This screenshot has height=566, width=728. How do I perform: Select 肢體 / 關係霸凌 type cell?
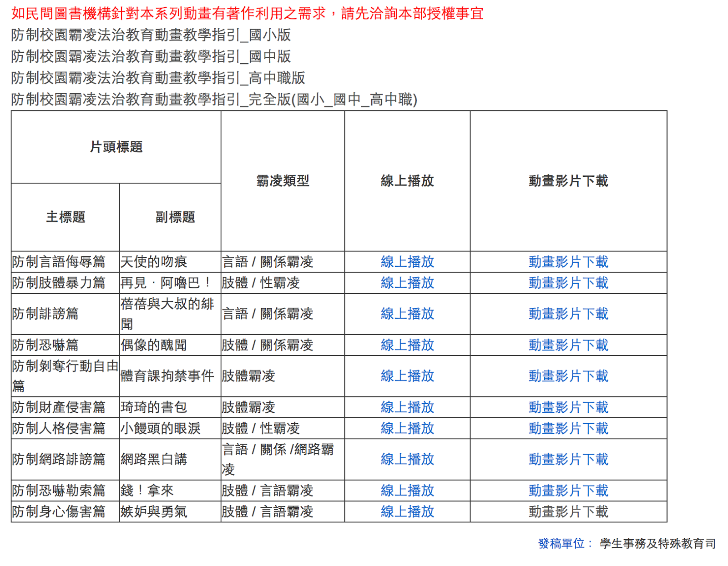click(x=283, y=345)
